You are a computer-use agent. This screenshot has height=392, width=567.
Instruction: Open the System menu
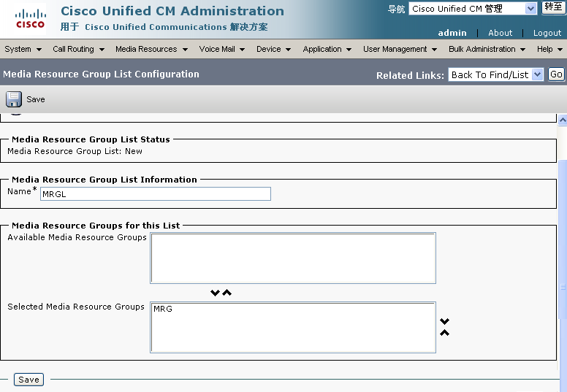pos(23,49)
